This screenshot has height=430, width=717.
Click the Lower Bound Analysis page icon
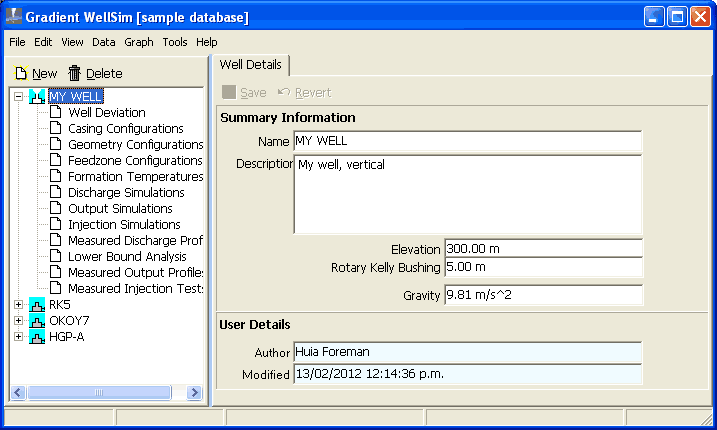pos(55,256)
